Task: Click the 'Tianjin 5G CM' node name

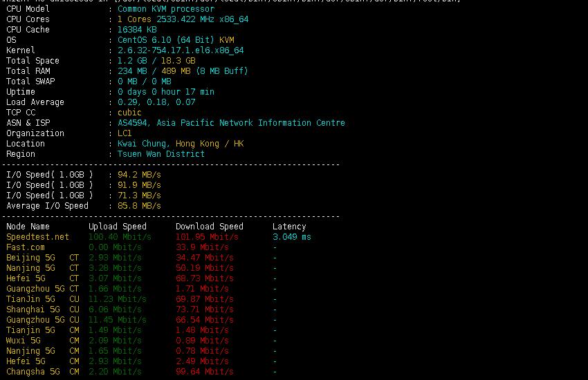Action: (x=43, y=330)
